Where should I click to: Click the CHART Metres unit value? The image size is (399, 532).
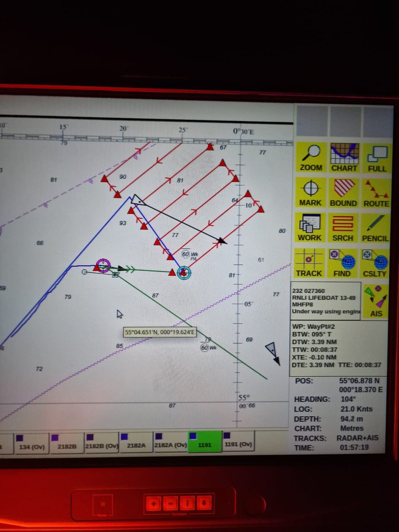point(351,428)
